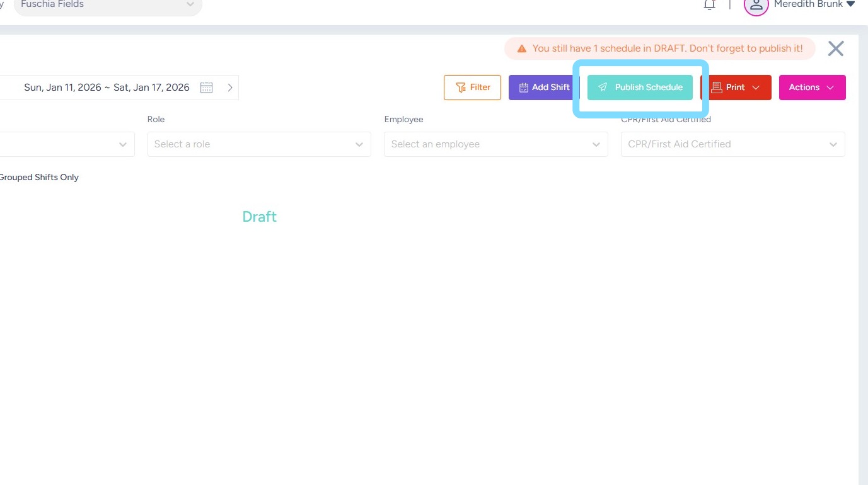Expand the partially visible leftmost filter dropdown
Screen dimensions: 868x485
(x=67, y=144)
